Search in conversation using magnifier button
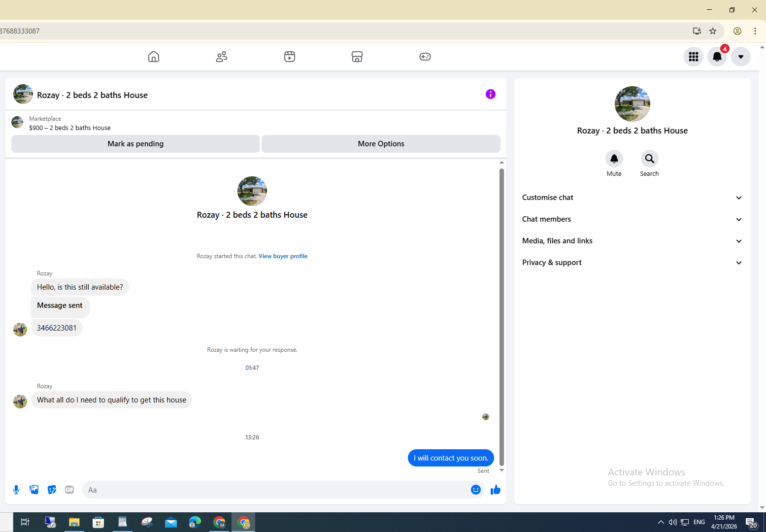 point(650,159)
